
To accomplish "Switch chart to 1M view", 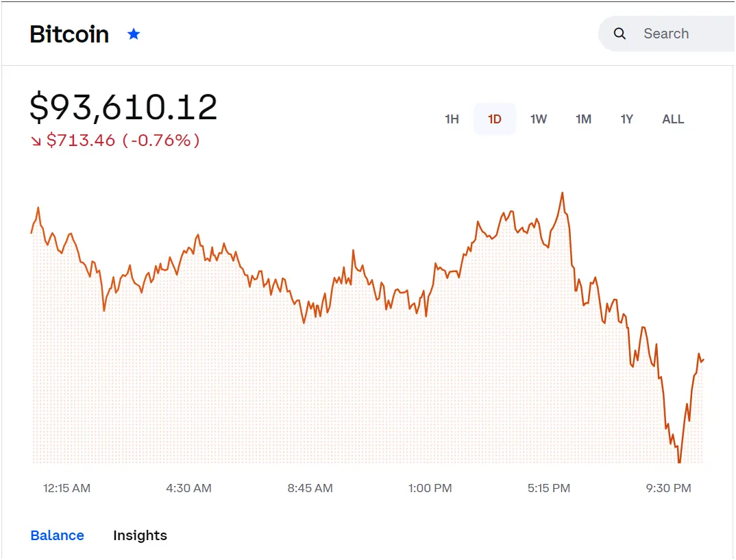I will coord(583,119).
